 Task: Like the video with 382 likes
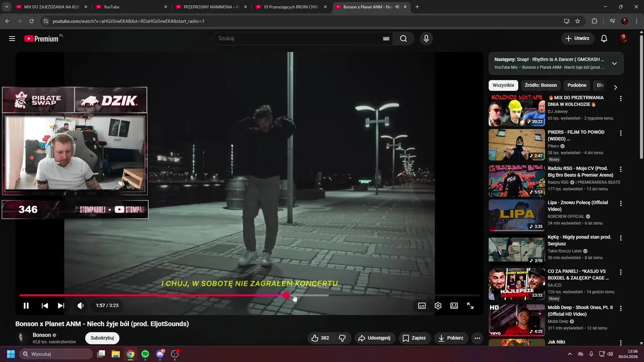[320, 338]
